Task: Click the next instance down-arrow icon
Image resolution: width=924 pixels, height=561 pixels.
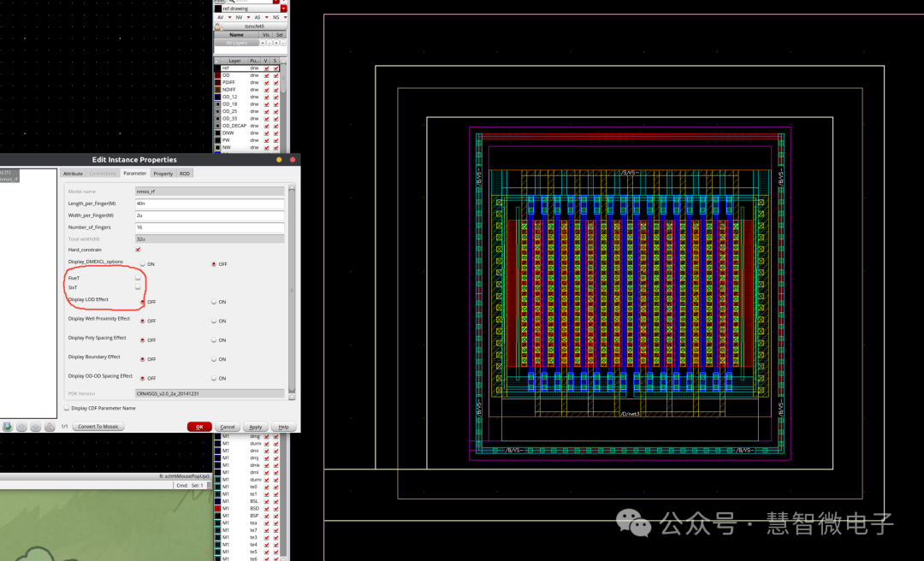Action: (35, 426)
